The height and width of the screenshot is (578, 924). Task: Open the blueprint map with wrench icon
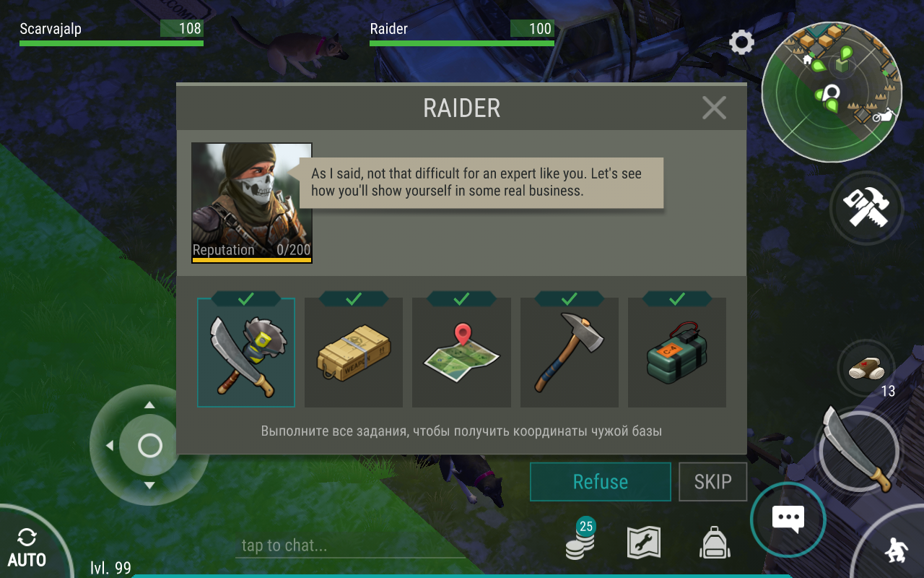coord(644,542)
